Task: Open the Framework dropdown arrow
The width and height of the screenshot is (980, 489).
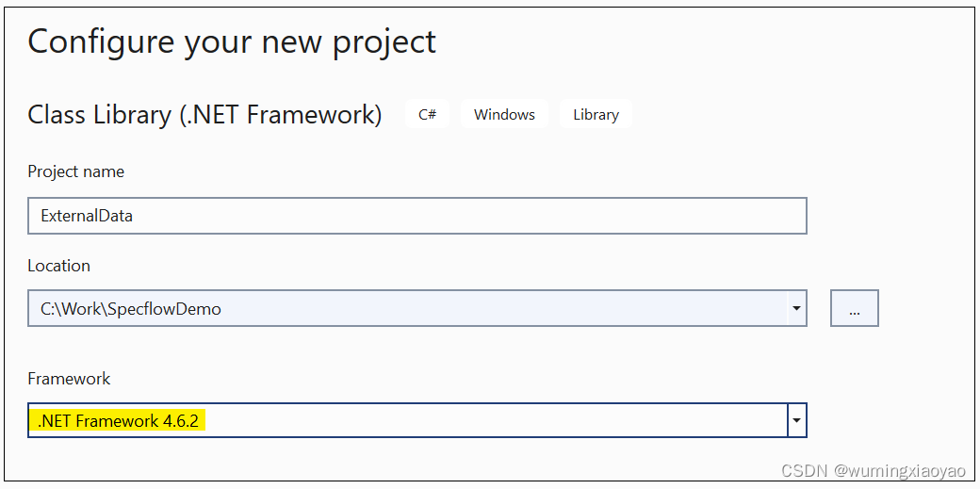Action: point(797,420)
